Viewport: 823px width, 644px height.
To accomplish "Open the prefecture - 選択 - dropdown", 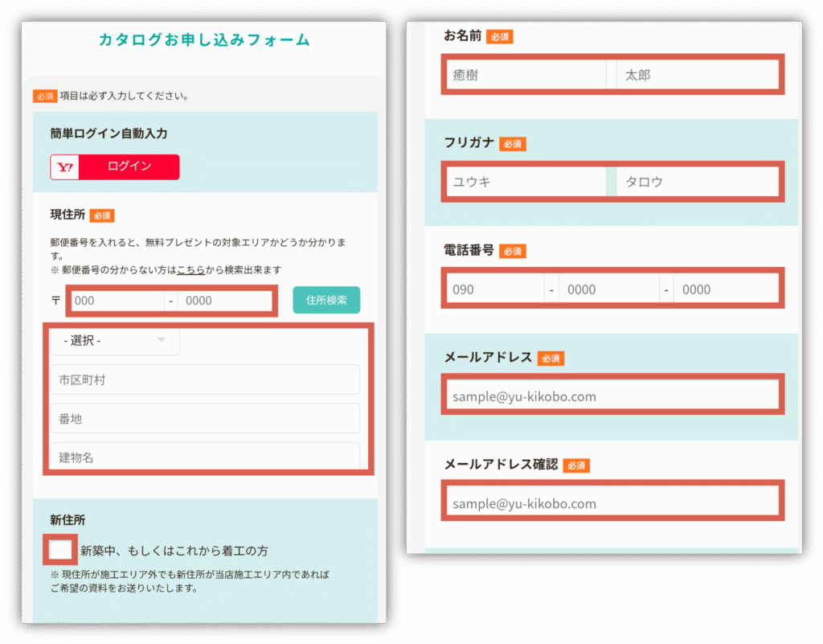I will [x=115, y=341].
